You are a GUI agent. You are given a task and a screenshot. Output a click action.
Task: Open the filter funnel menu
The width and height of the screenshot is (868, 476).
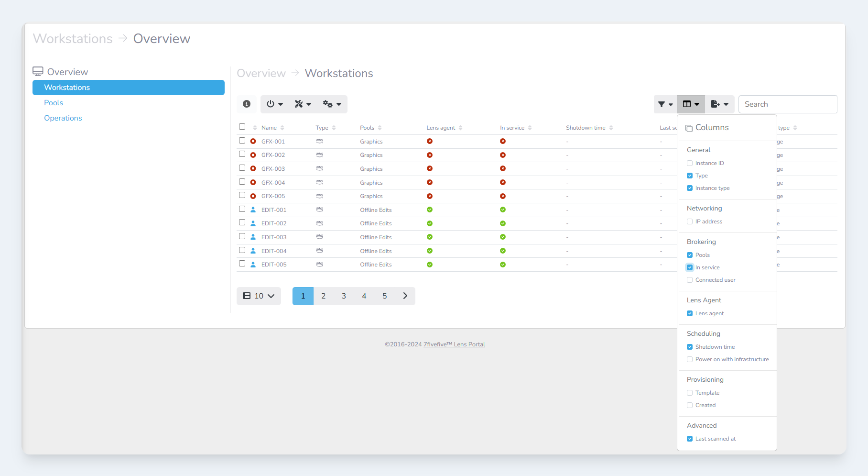665,104
